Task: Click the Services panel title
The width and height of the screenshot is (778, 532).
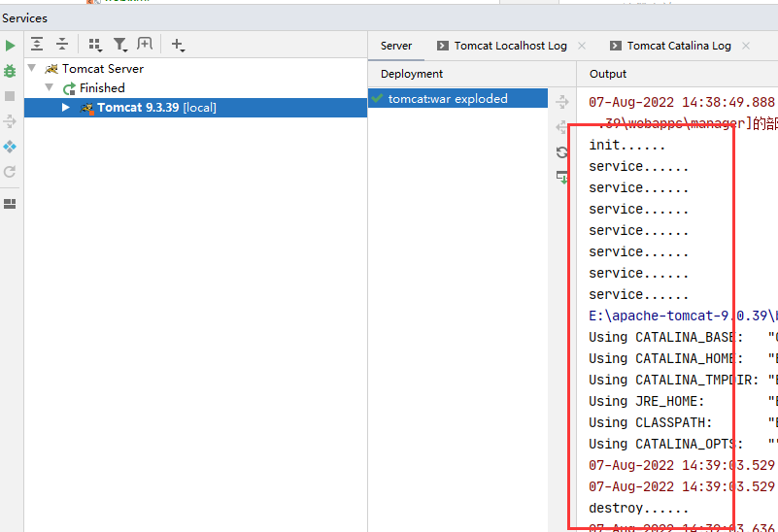Action: pyautogui.click(x=25, y=18)
